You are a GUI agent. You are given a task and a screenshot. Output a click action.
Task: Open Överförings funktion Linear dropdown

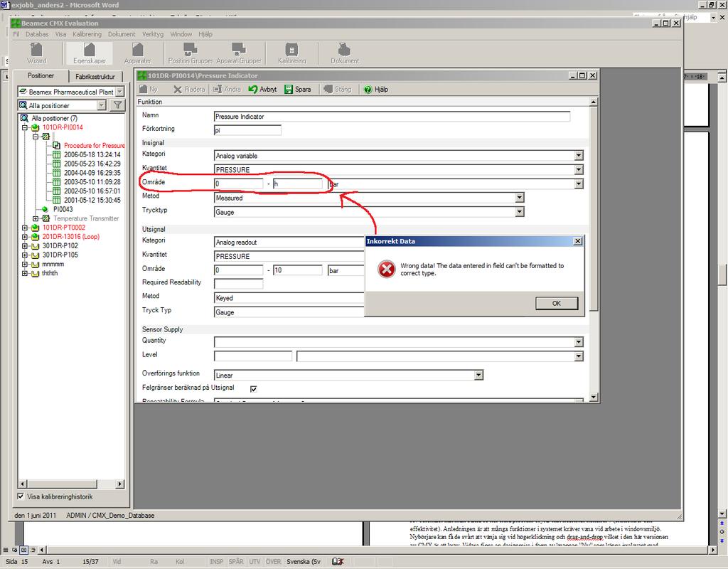pyautogui.click(x=478, y=375)
